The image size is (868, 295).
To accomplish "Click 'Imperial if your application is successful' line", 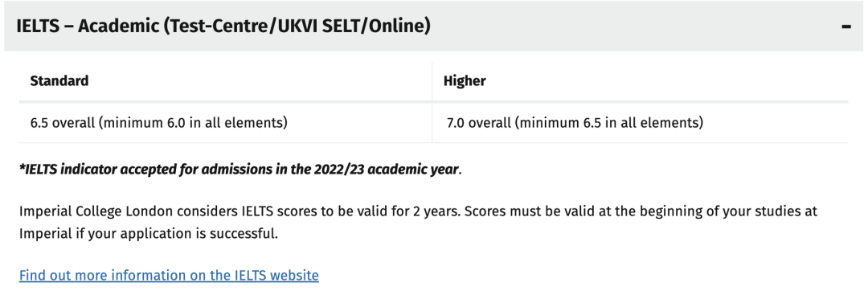I will (x=149, y=234).
